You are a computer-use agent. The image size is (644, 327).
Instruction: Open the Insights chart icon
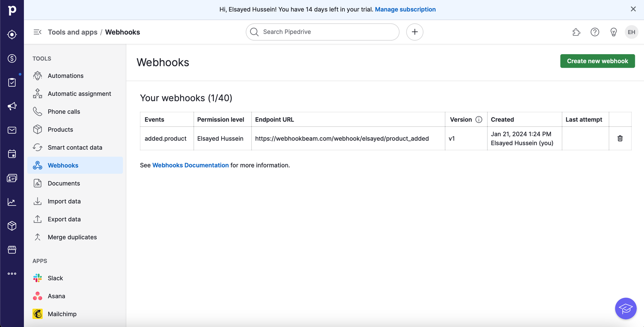[12, 202]
